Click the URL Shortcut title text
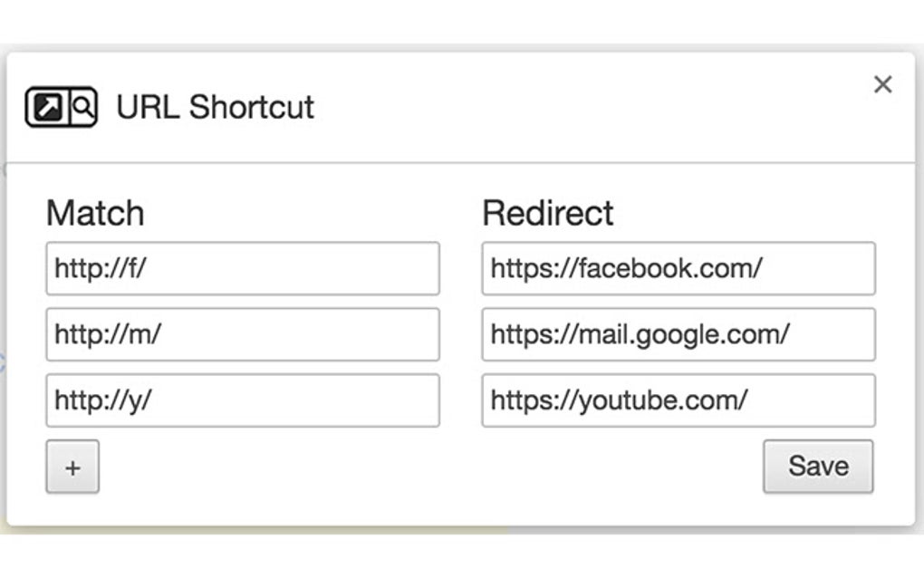 214,107
